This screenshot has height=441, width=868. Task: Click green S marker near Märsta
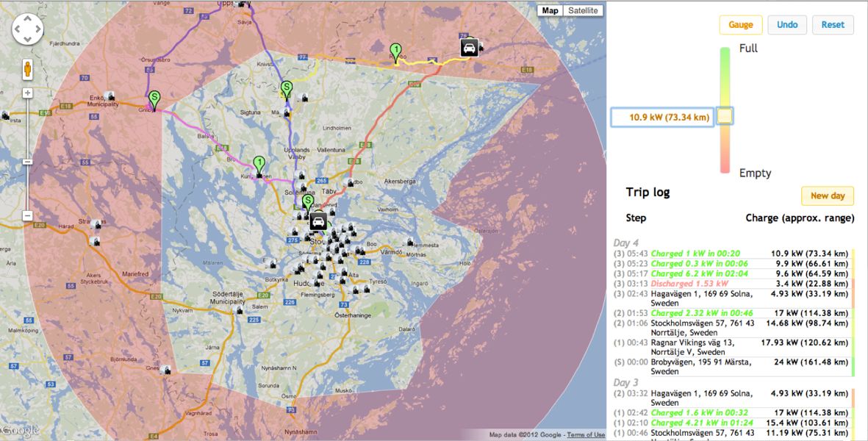pyautogui.click(x=286, y=89)
